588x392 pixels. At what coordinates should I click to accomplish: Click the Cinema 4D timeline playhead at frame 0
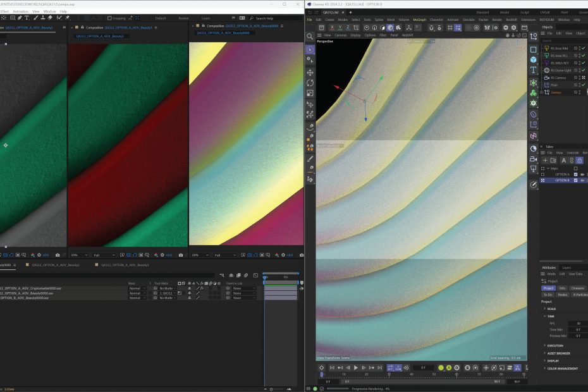[x=321, y=374]
